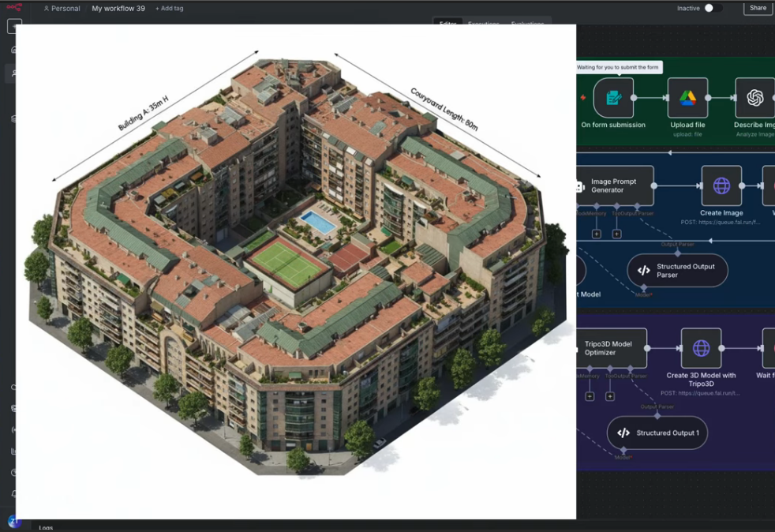Click Output Parser connector on Structured Output 1

(657, 416)
